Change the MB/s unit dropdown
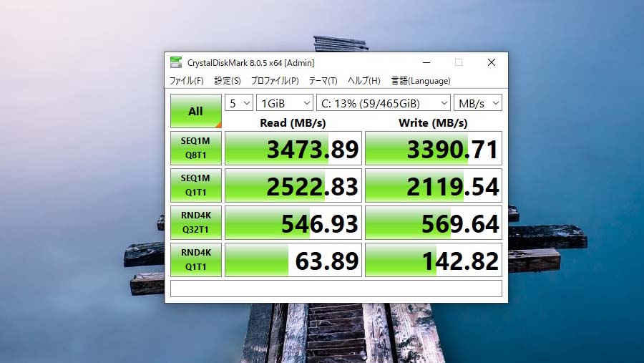644x363 pixels. [478, 103]
